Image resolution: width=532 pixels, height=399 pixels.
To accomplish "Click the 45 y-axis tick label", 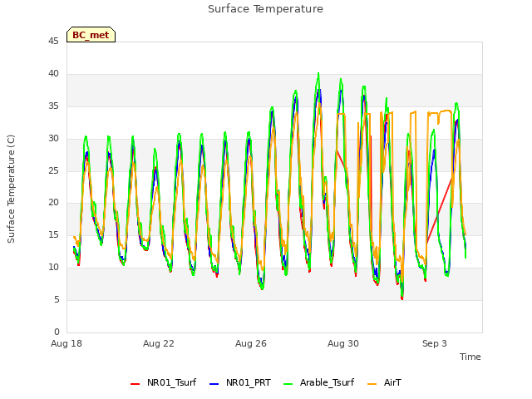I will click(53, 41).
